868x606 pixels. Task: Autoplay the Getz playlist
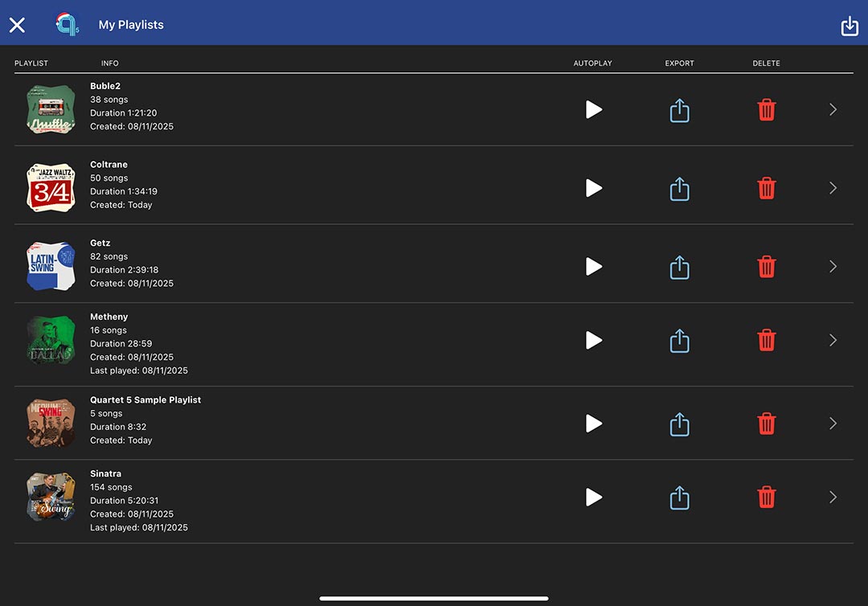[593, 267]
